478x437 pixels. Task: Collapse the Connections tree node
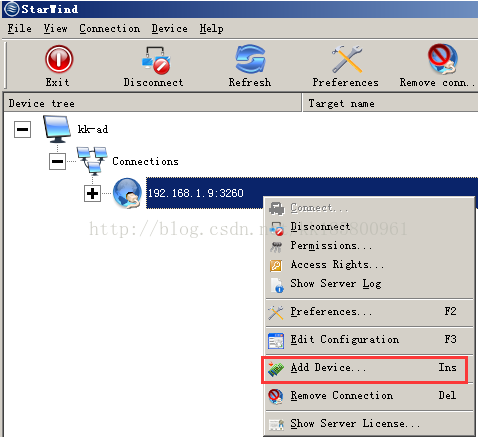57,161
